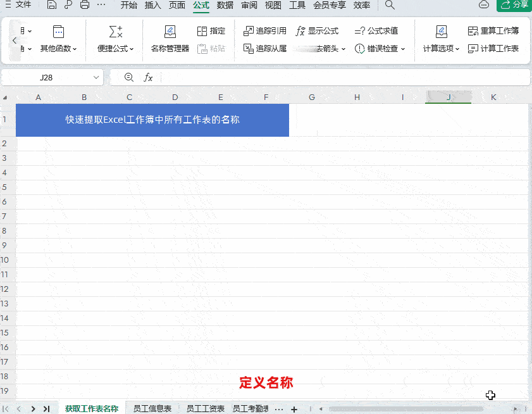532x414 pixels.
Task: Switch to the 视图 tab
Action: click(x=273, y=5)
